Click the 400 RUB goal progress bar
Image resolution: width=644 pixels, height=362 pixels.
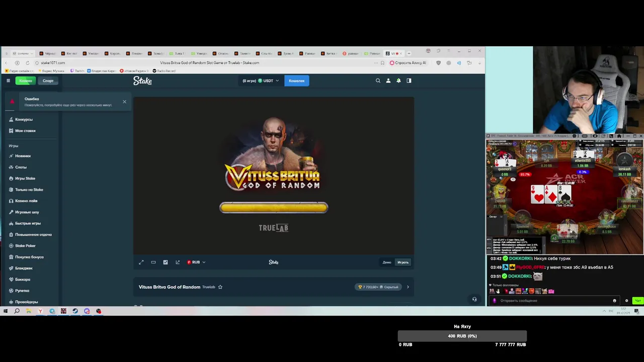(462, 336)
